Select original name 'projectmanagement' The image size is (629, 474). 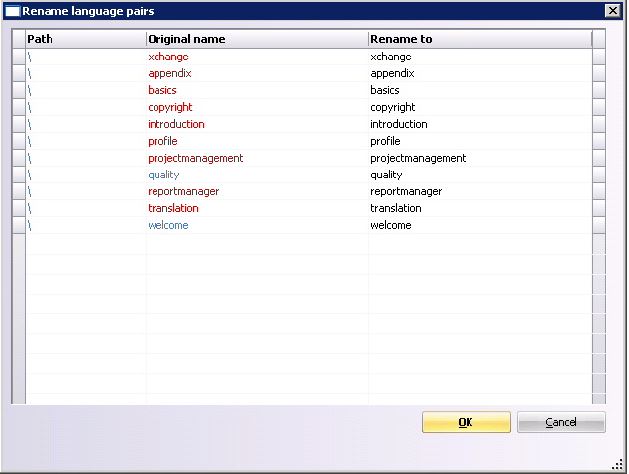pos(195,158)
